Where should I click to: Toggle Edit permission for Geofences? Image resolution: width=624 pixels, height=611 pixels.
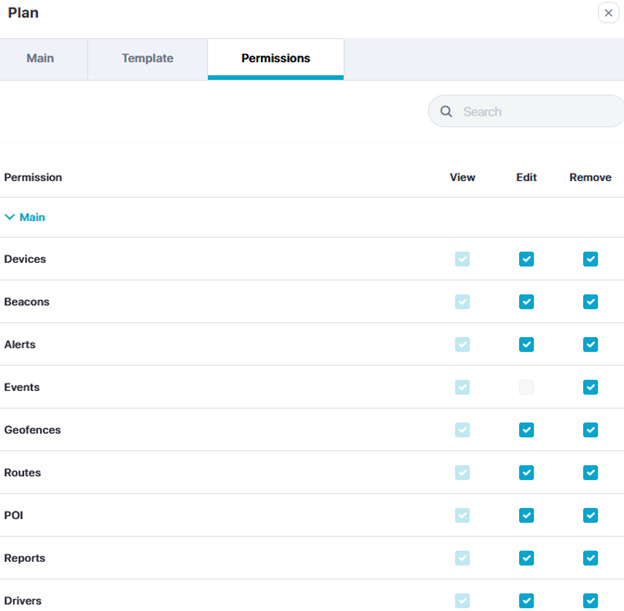tap(526, 430)
